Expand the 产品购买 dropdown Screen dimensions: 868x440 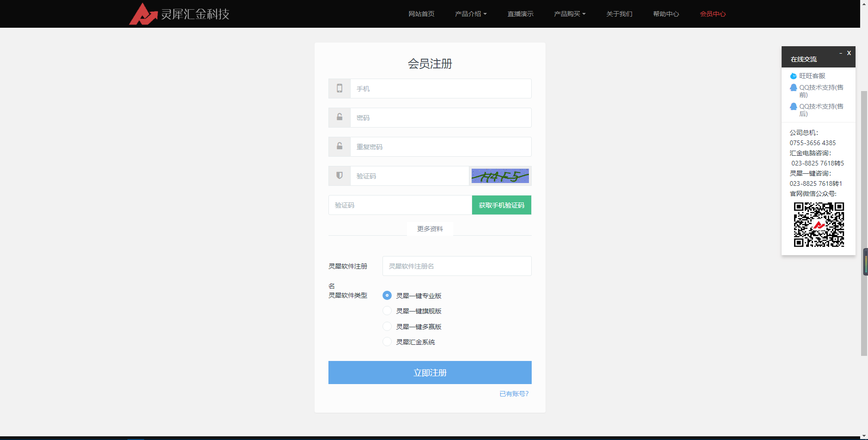(569, 13)
